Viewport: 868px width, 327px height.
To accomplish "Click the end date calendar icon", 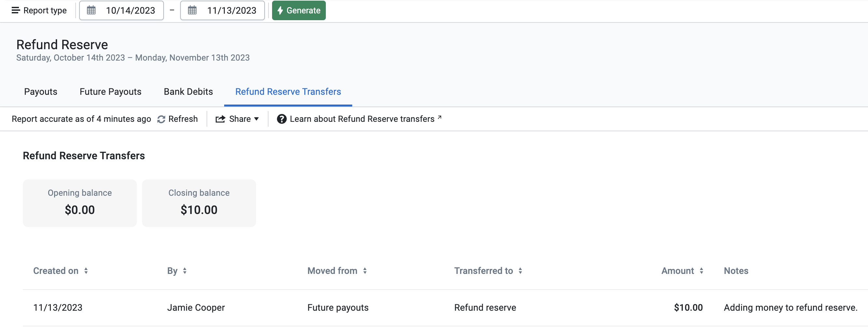I will tap(192, 10).
